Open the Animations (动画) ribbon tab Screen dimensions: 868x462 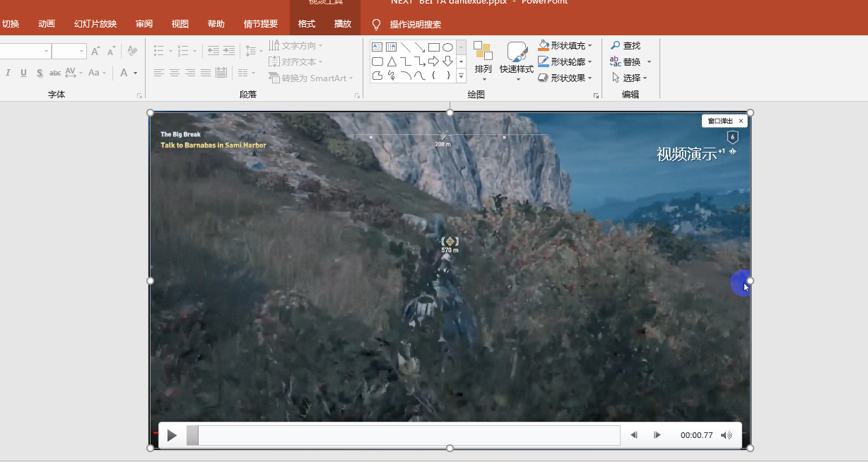pos(47,24)
